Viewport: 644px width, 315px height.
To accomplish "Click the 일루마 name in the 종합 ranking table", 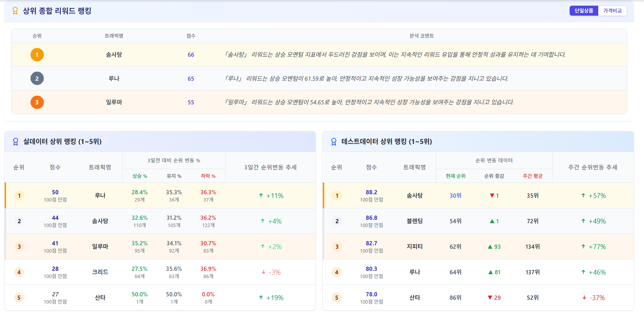I will (114, 102).
